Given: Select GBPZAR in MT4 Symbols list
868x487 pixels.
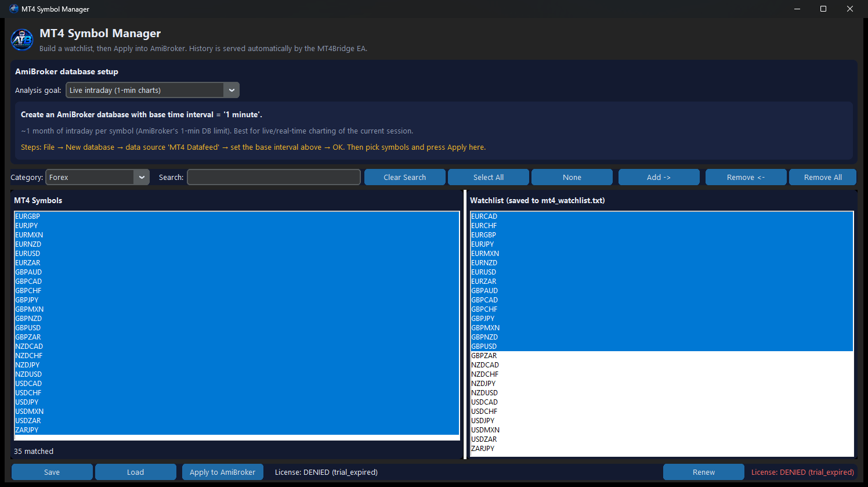Looking at the screenshot, I should click(237, 337).
